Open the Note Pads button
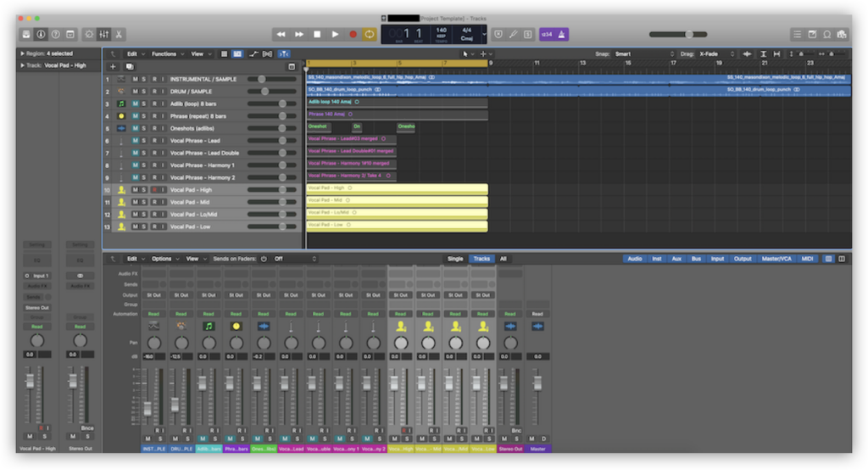The height and width of the screenshot is (470, 868). pos(812,35)
